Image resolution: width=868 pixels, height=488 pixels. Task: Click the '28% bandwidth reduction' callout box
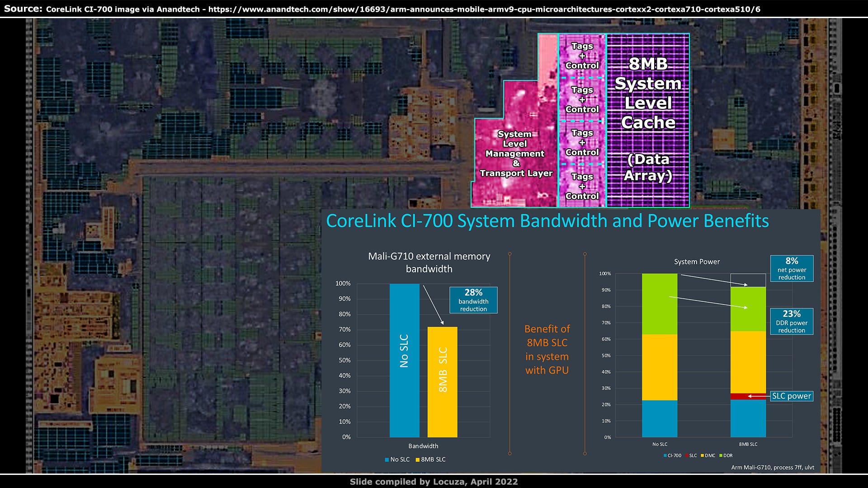[473, 300]
